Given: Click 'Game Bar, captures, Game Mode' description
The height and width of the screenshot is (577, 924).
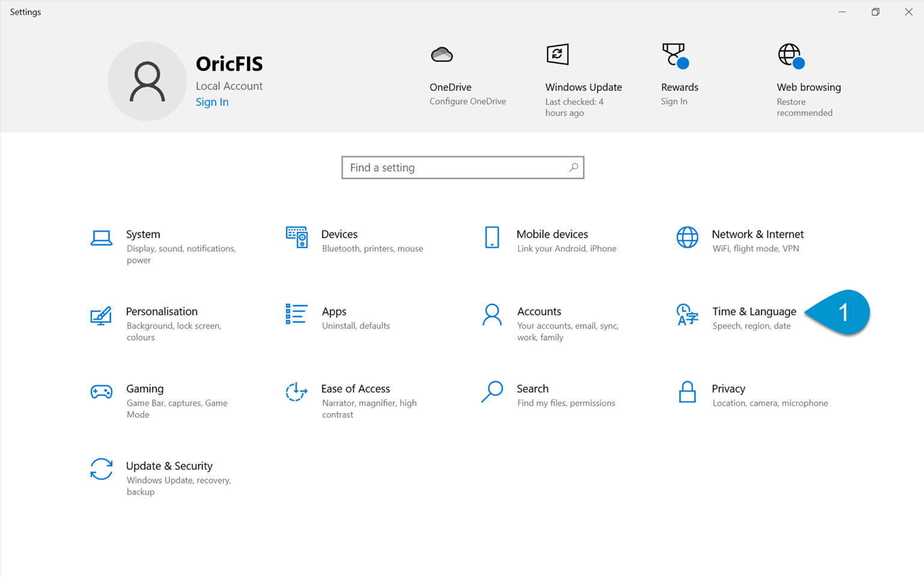Looking at the screenshot, I should (x=177, y=409).
